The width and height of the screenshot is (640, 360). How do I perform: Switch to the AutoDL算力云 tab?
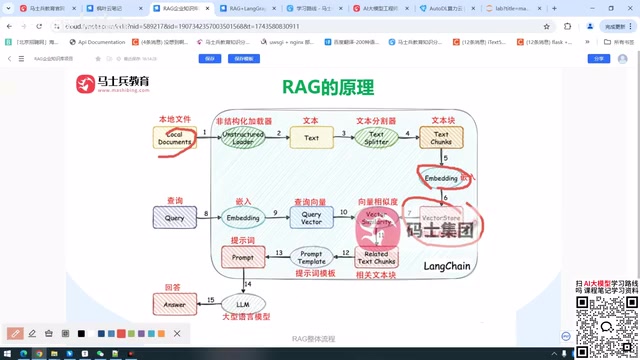(x=446, y=8)
